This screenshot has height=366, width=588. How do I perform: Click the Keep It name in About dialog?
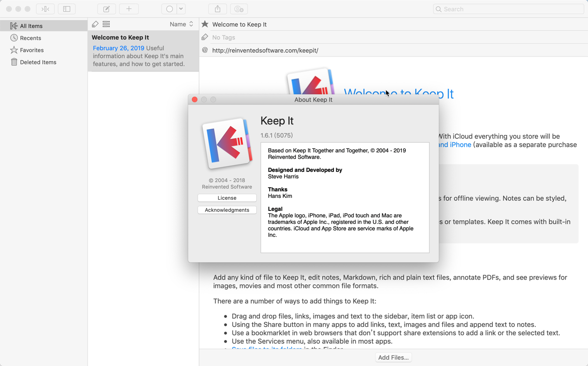[x=277, y=121]
